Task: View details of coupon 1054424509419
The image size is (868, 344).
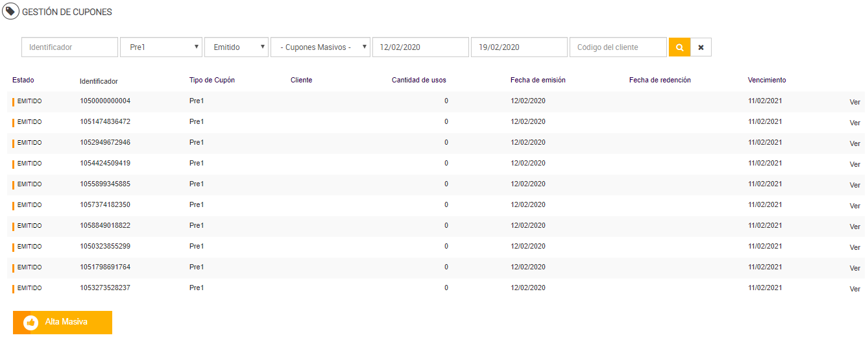Action: pyautogui.click(x=854, y=164)
